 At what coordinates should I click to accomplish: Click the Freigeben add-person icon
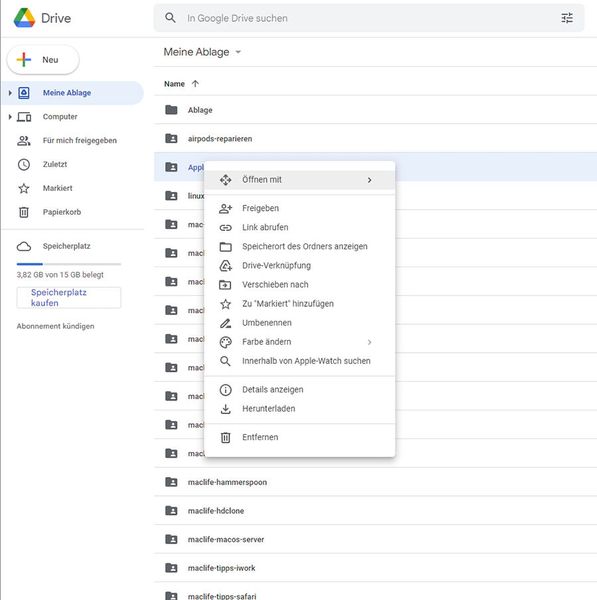(225, 208)
